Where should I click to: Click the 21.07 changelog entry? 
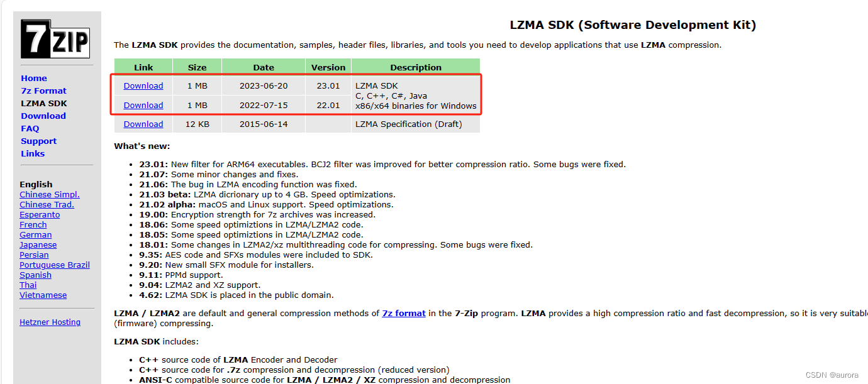[219, 174]
